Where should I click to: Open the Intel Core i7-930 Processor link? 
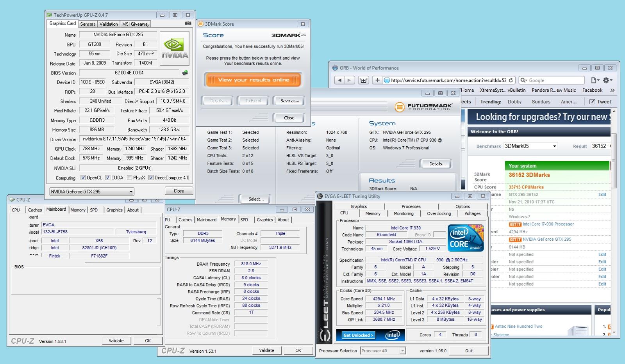pos(548,224)
